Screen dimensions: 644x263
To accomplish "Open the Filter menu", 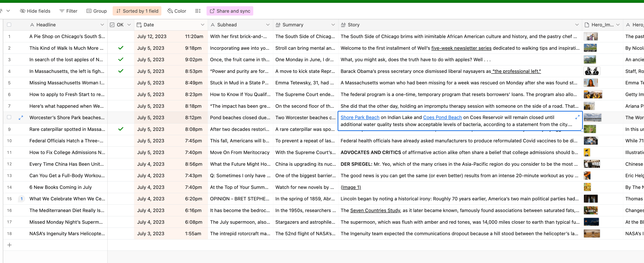I will tap(68, 11).
